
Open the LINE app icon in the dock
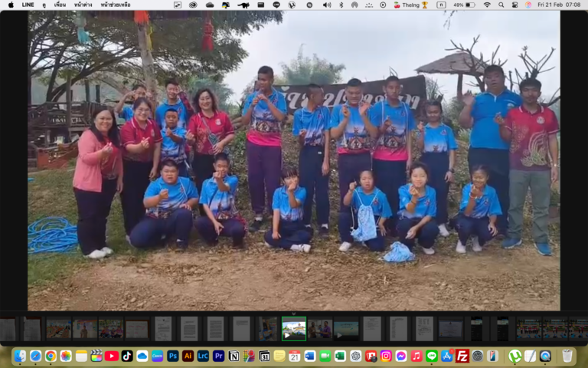(432, 356)
